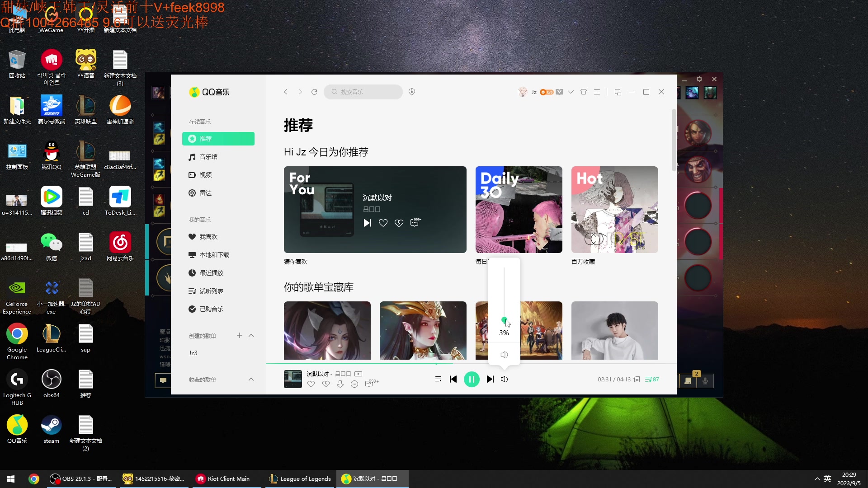Click the song progress bar

[471, 363]
